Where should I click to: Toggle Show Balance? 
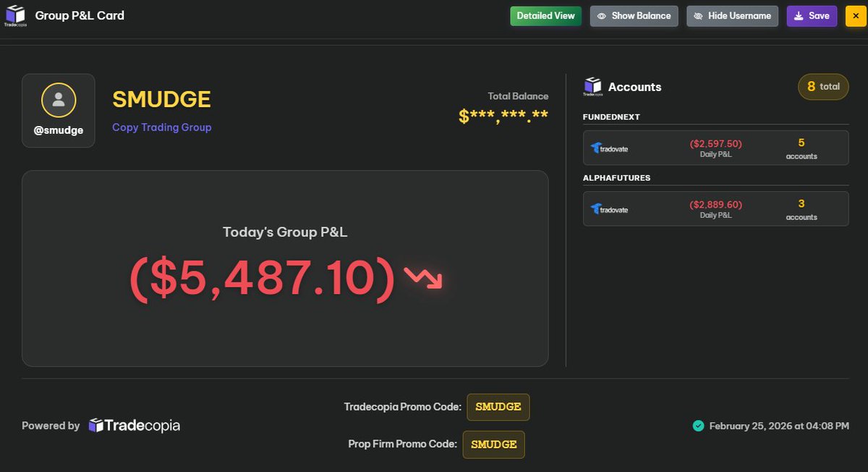point(634,16)
